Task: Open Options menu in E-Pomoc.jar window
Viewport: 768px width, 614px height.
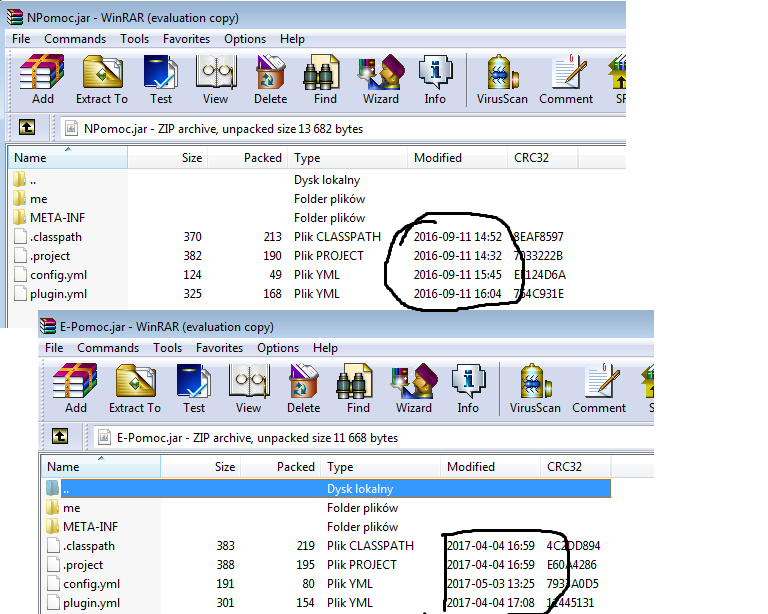Action: [278, 348]
